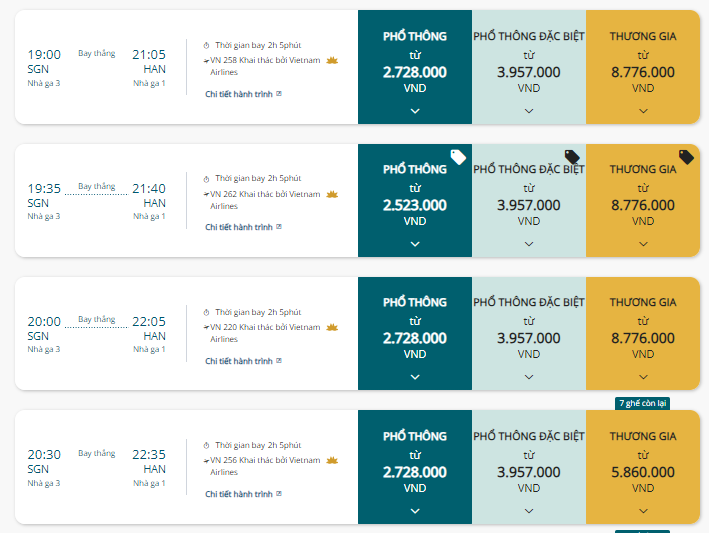The height and width of the screenshot is (533, 709).
Task: Expand Thương Gia chevron on the 19:00 flight
Action: (643, 111)
